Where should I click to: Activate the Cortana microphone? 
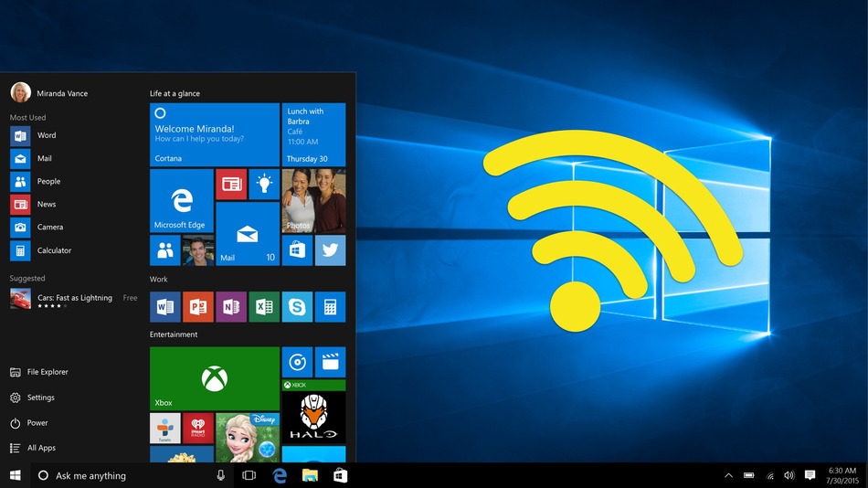coord(221,475)
